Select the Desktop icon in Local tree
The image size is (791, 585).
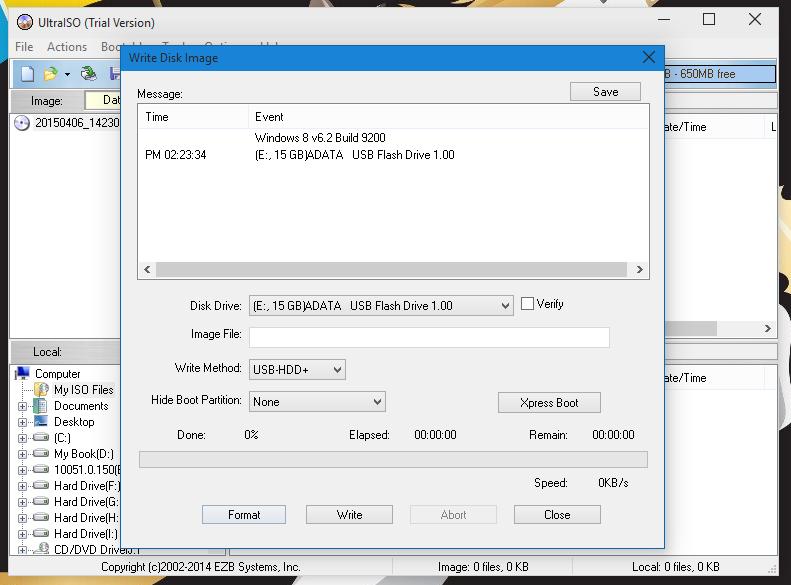[x=40, y=422]
